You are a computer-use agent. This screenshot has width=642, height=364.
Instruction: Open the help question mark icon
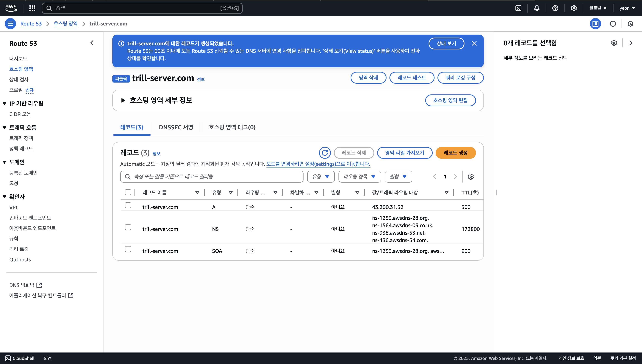555,8
